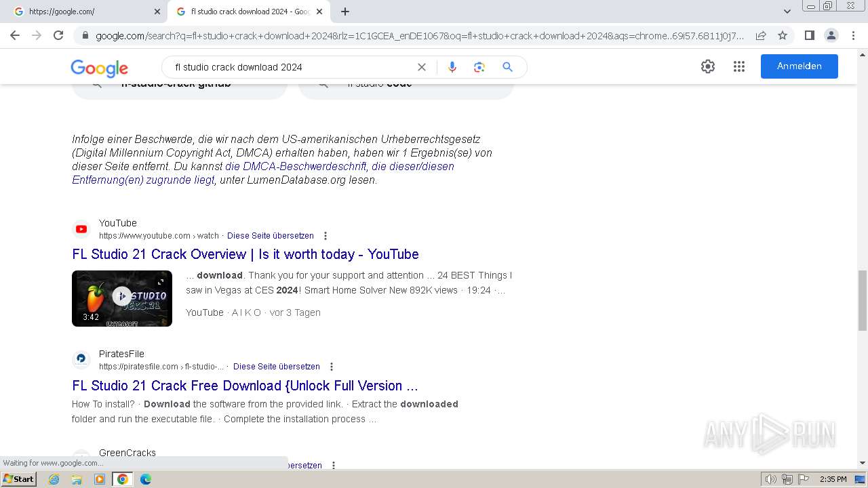Click the GreenCracks site name
This screenshot has width=868, height=488.
click(127, 453)
